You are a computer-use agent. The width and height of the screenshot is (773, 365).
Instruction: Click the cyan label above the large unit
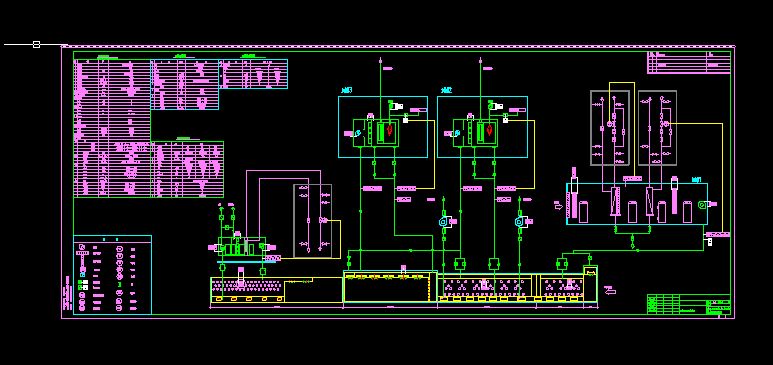coord(697,180)
